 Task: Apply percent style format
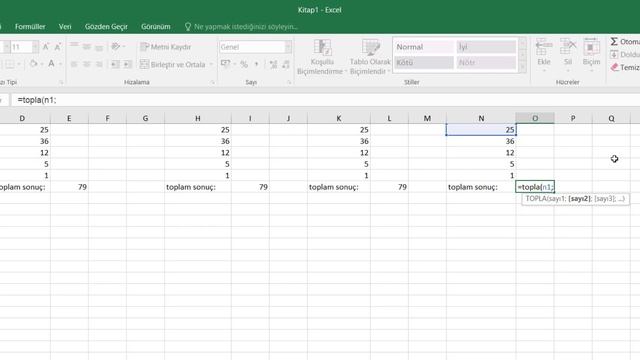(x=244, y=64)
